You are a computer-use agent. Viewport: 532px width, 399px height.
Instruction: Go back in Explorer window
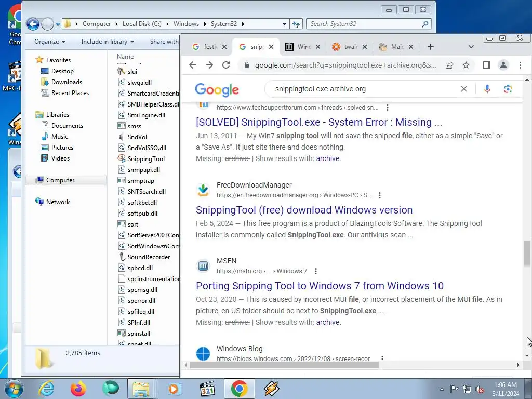(33, 24)
